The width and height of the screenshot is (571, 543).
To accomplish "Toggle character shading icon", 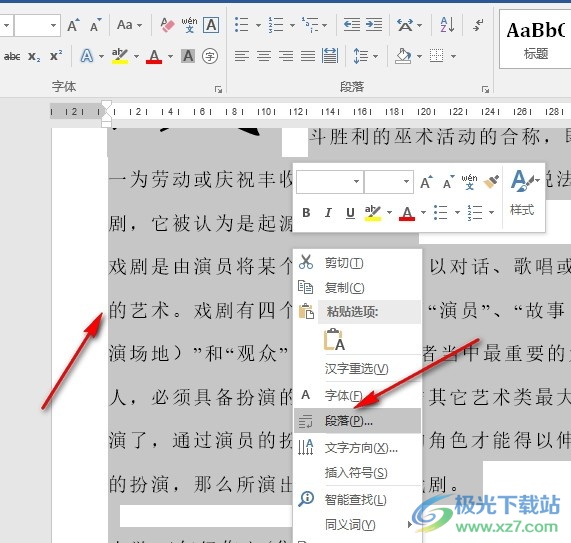I will tap(188, 56).
